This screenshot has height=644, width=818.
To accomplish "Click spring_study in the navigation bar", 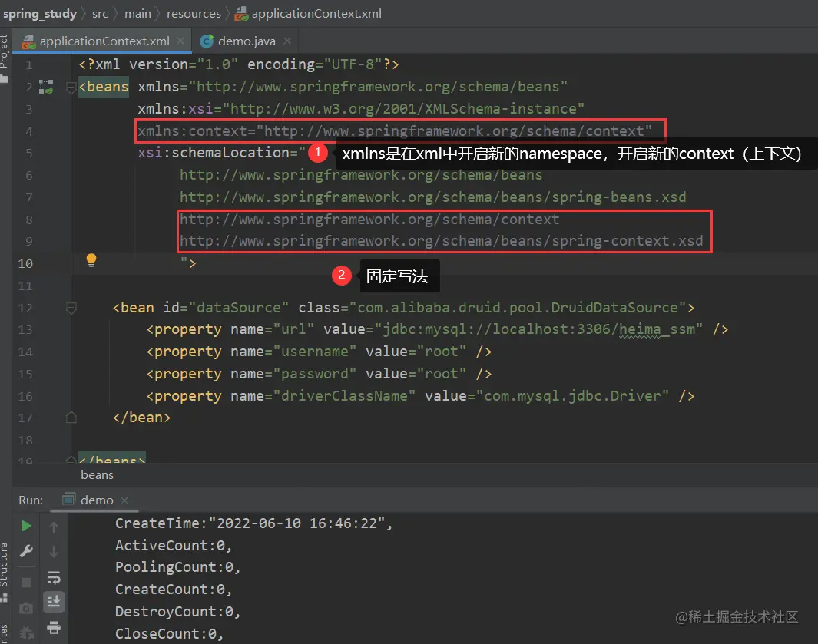I will [40, 14].
